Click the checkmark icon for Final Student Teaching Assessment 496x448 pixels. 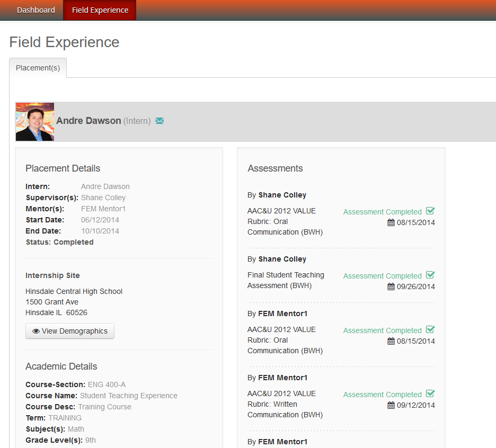click(x=430, y=275)
